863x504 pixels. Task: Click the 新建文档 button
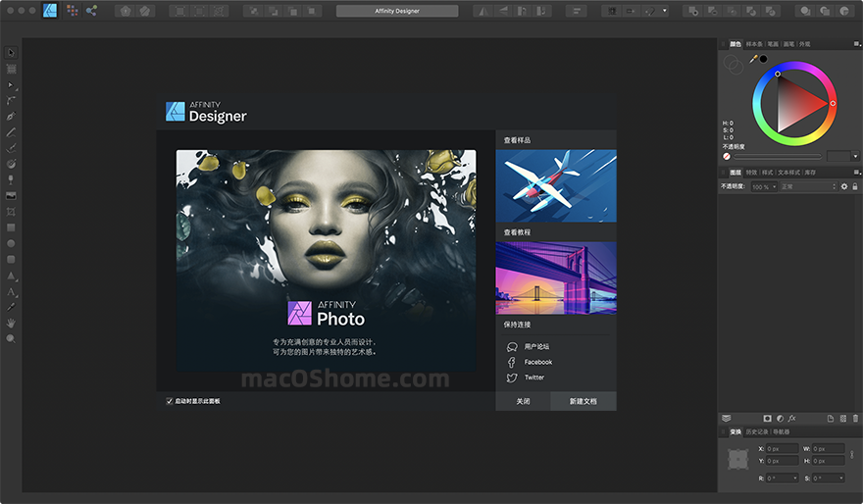click(x=584, y=401)
